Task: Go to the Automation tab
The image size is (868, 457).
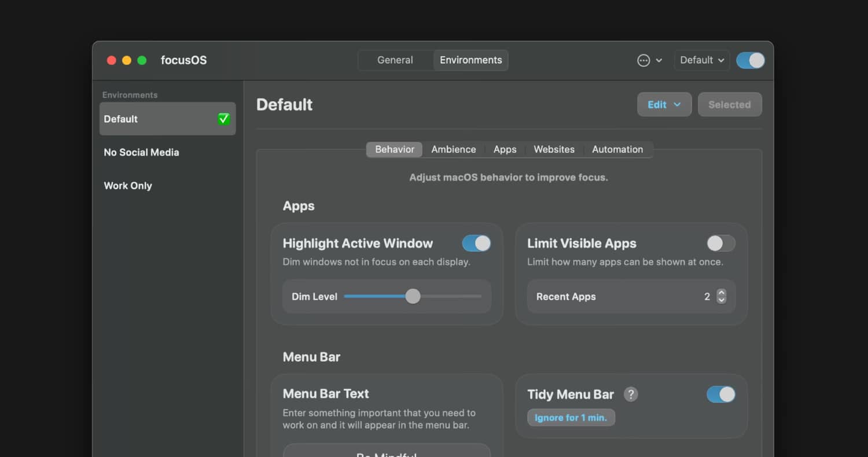Action: click(x=617, y=149)
